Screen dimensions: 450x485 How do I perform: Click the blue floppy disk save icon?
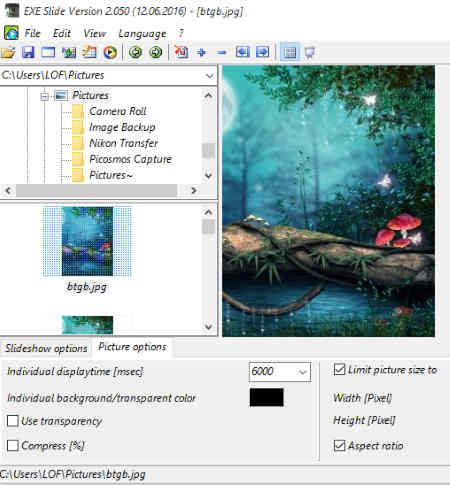coord(28,52)
